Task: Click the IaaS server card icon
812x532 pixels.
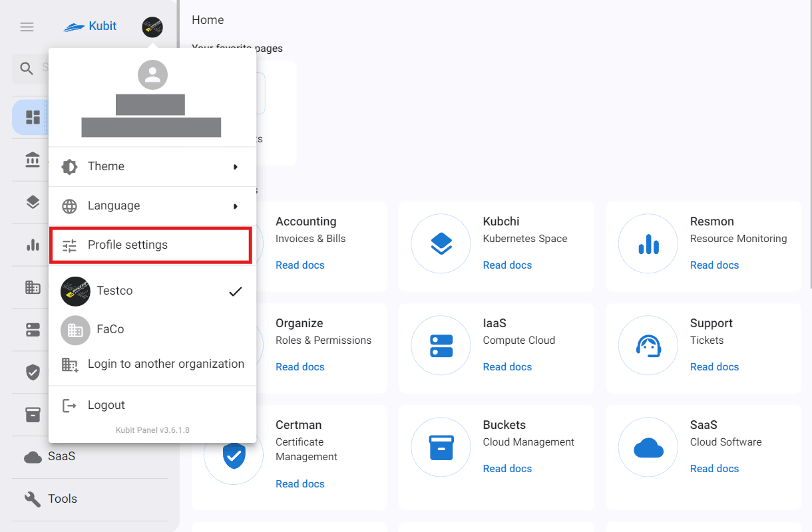Action: tap(441, 346)
